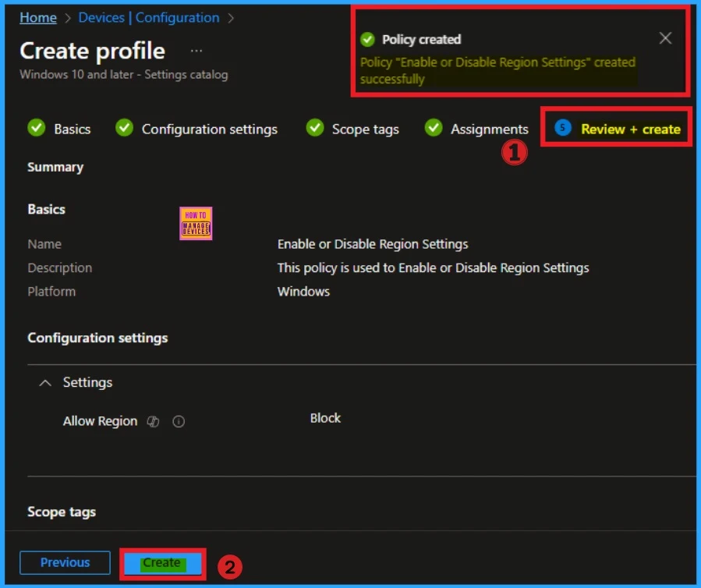Open the Home breadcrumb link
The width and height of the screenshot is (701, 588).
[x=38, y=17]
